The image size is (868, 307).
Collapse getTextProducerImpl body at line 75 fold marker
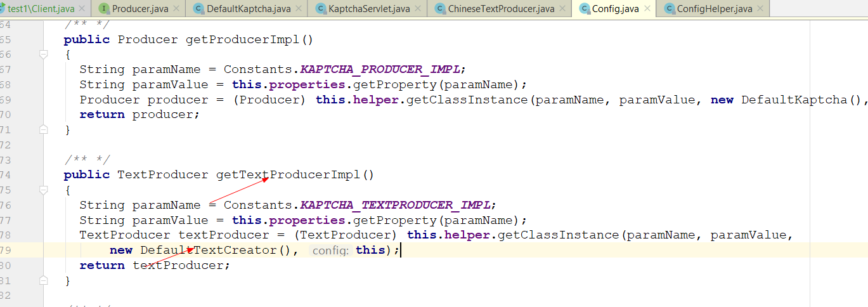(x=44, y=190)
